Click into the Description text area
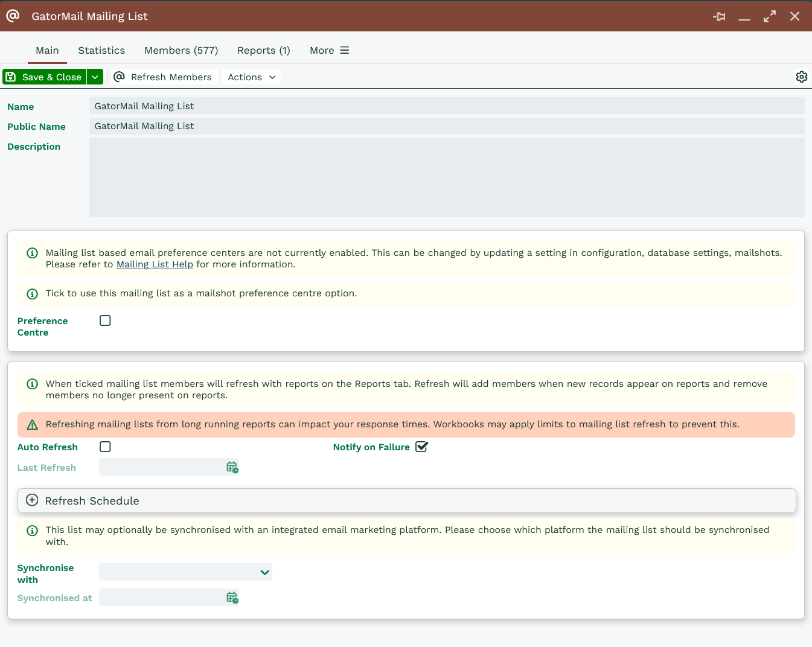The image size is (812, 647). [447, 177]
